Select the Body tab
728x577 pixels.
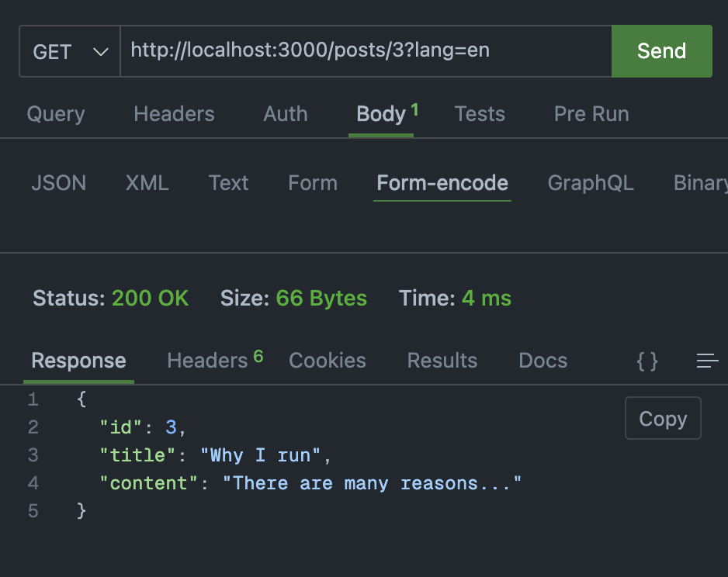tap(378, 114)
